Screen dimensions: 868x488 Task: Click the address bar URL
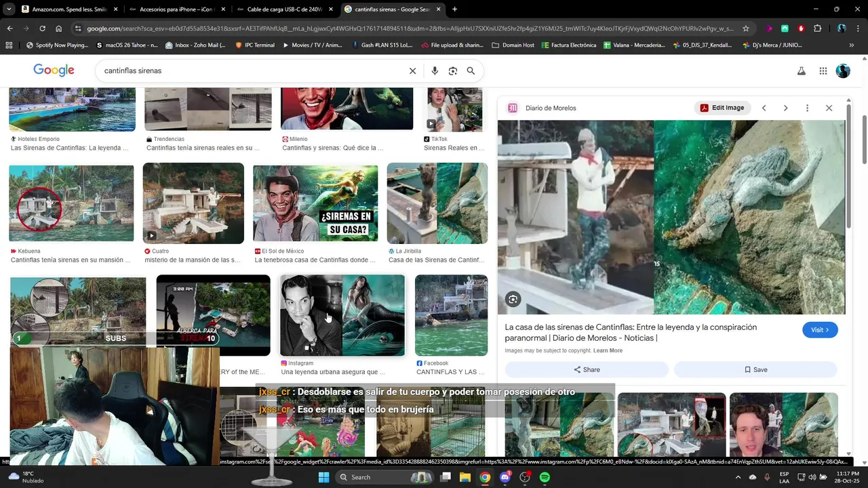pos(410,28)
